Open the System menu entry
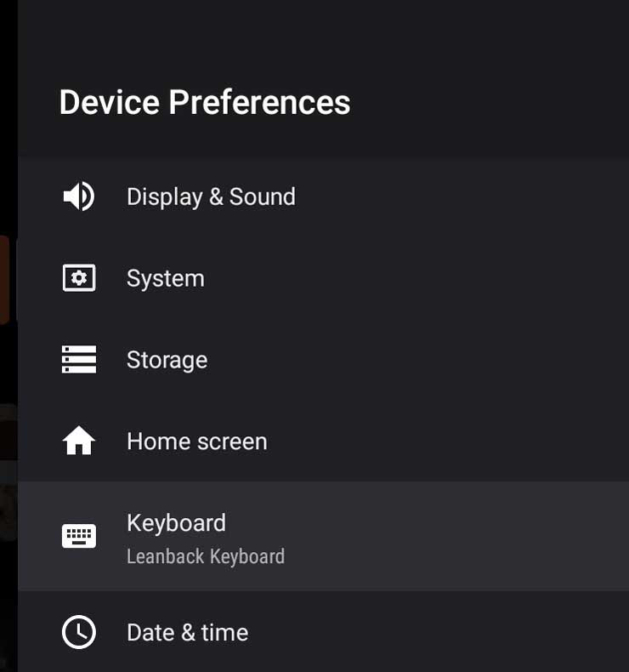Viewport: 629px width, 672px height. point(166,278)
